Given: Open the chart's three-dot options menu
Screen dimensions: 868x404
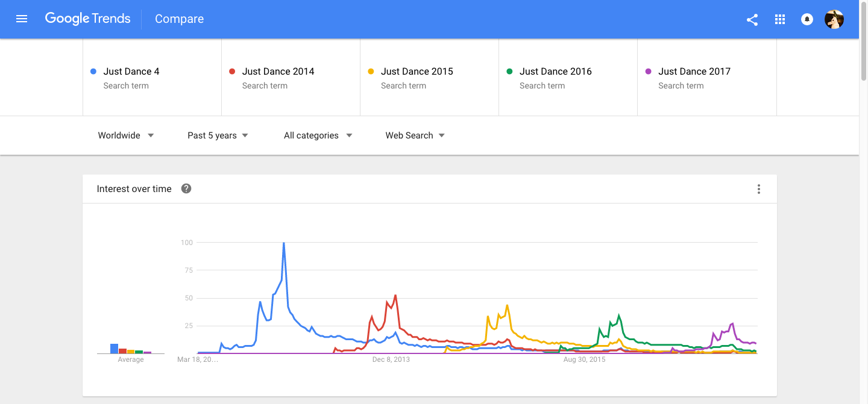Looking at the screenshot, I should 758,189.
